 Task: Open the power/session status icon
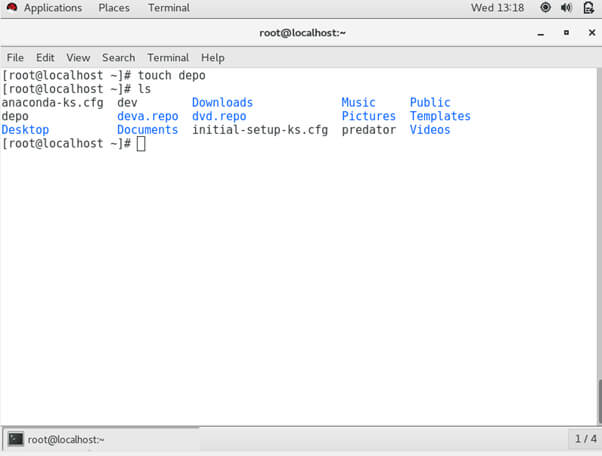tap(589, 8)
